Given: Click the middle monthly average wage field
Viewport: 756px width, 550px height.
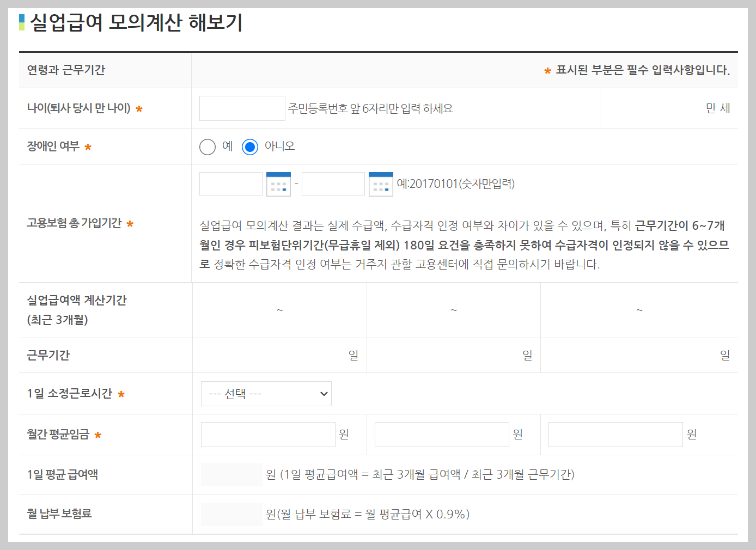Looking at the screenshot, I should coord(441,434).
